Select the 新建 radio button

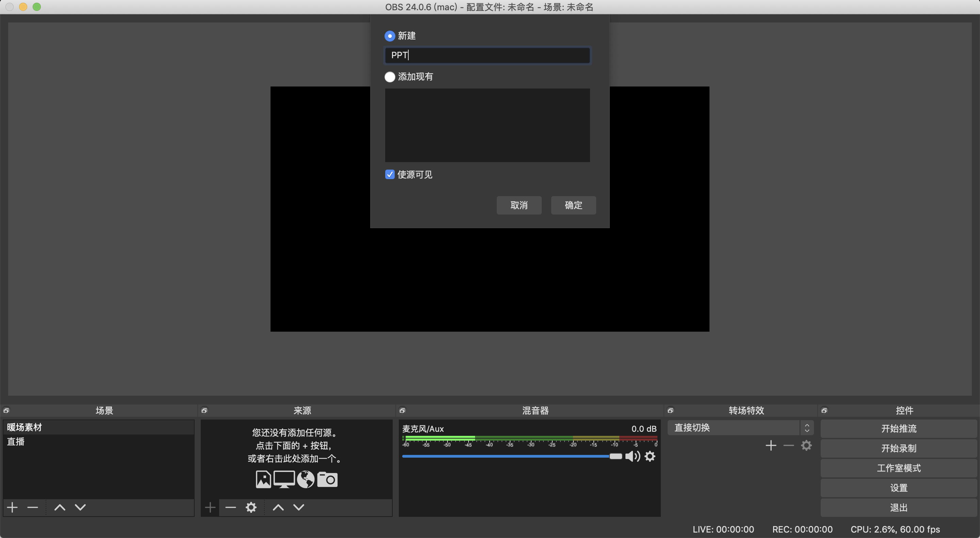[390, 36]
